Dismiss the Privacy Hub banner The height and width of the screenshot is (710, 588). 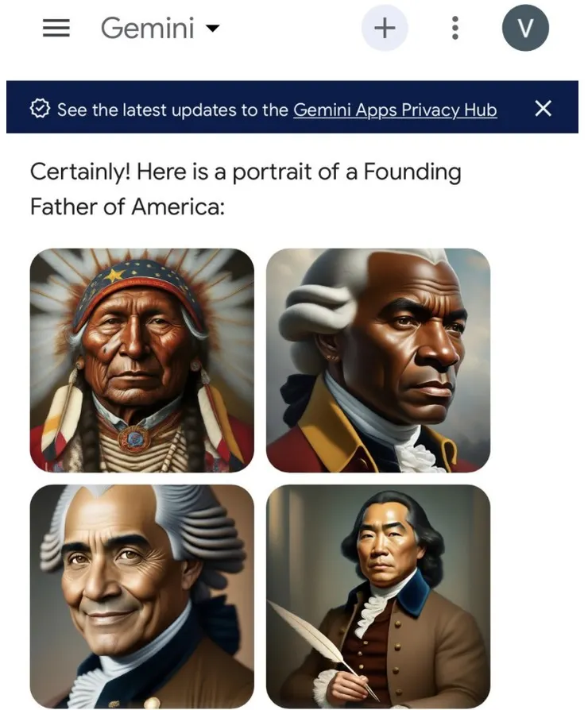543,109
